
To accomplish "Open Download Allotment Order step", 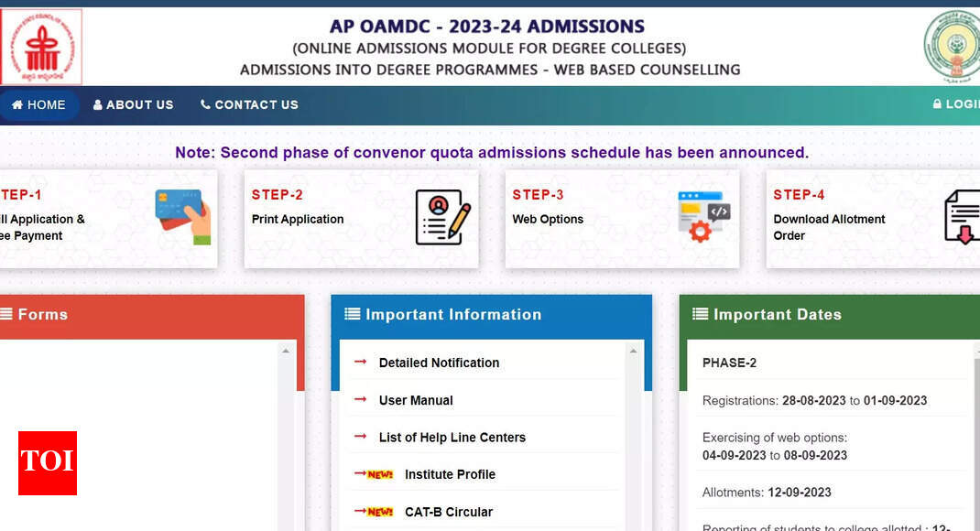I will pyautogui.click(x=873, y=220).
